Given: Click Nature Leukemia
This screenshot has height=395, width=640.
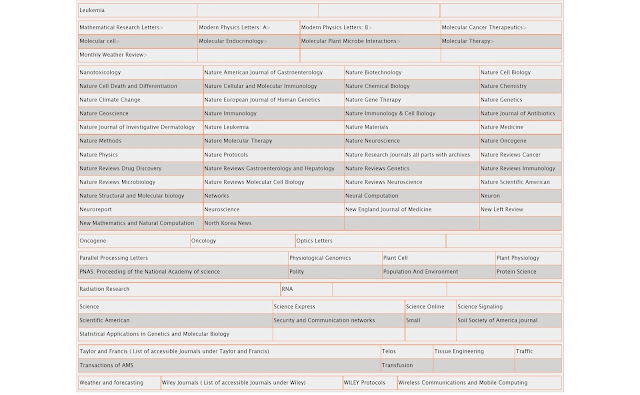Looking at the screenshot, I should [226, 127].
